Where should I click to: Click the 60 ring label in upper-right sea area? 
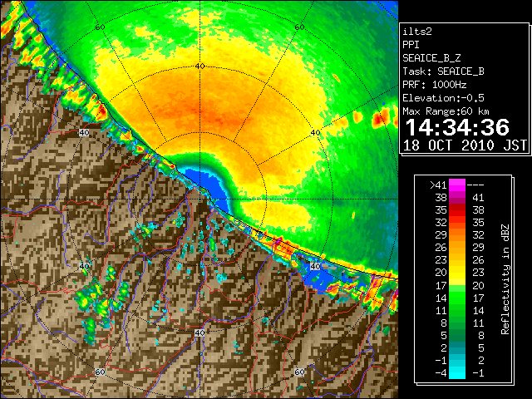tap(299, 27)
